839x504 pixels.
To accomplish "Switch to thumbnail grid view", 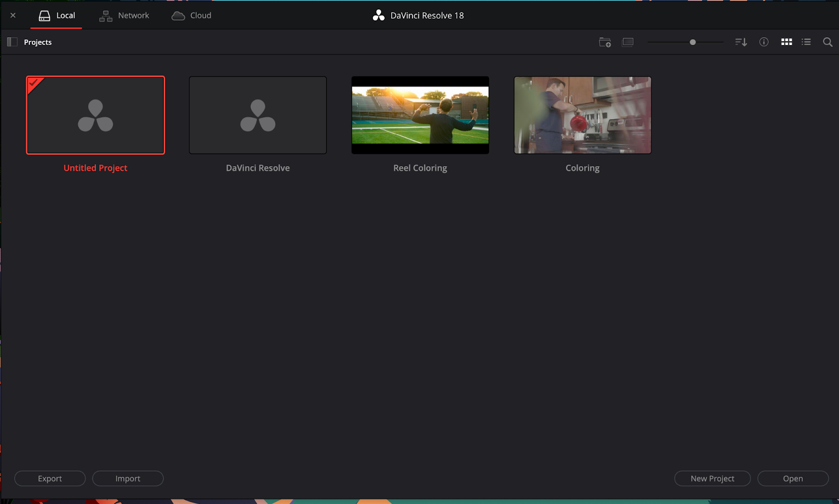I will pos(787,42).
